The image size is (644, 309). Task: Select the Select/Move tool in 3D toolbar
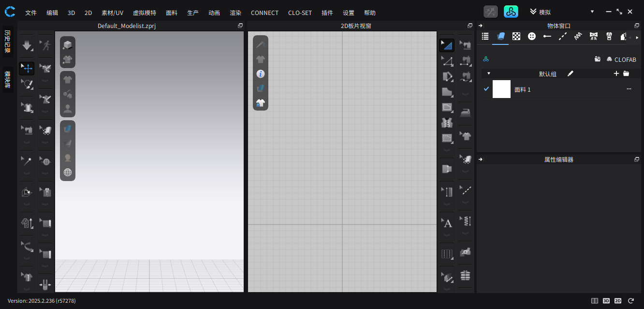click(27, 68)
